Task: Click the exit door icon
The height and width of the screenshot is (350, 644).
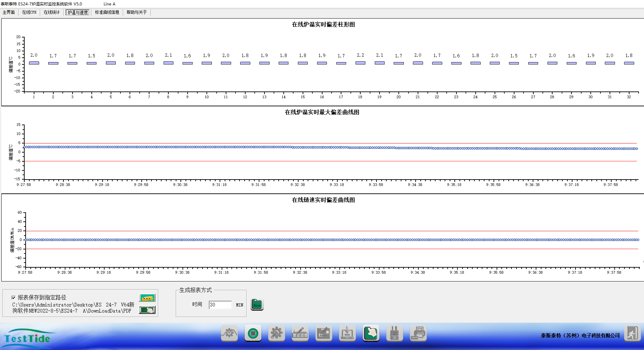Action: pos(632,333)
